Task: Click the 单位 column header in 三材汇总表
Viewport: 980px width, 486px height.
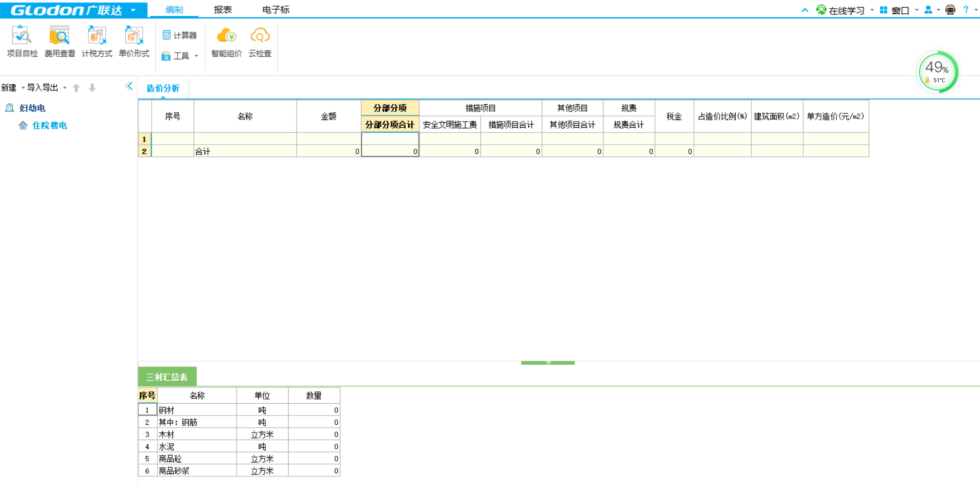Action: (x=262, y=396)
